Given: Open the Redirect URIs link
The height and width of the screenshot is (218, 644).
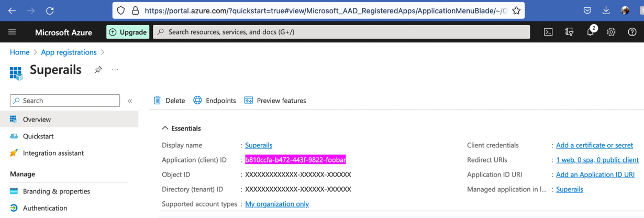Looking at the screenshot, I should coord(597,160).
